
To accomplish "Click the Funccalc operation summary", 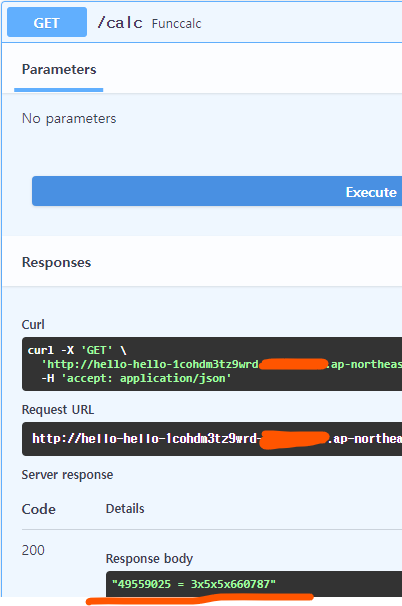I will pos(176,24).
